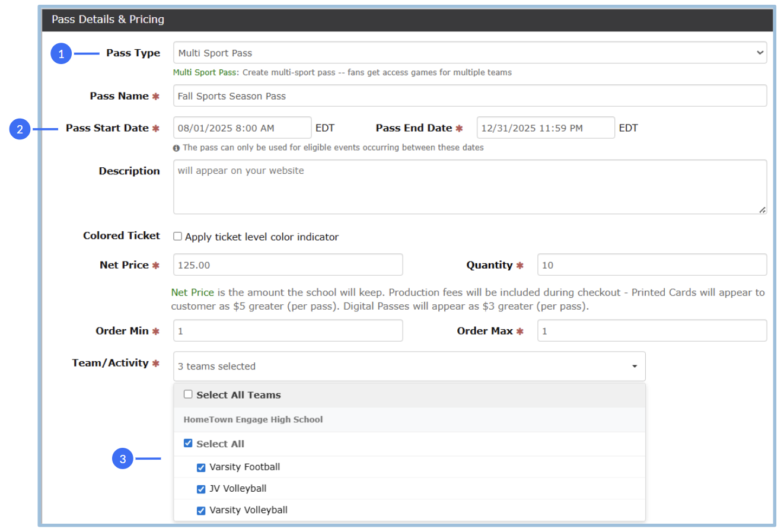781x532 pixels.
Task: Uncheck the JV Volleyball checkbox
Action: click(x=201, y=489)
